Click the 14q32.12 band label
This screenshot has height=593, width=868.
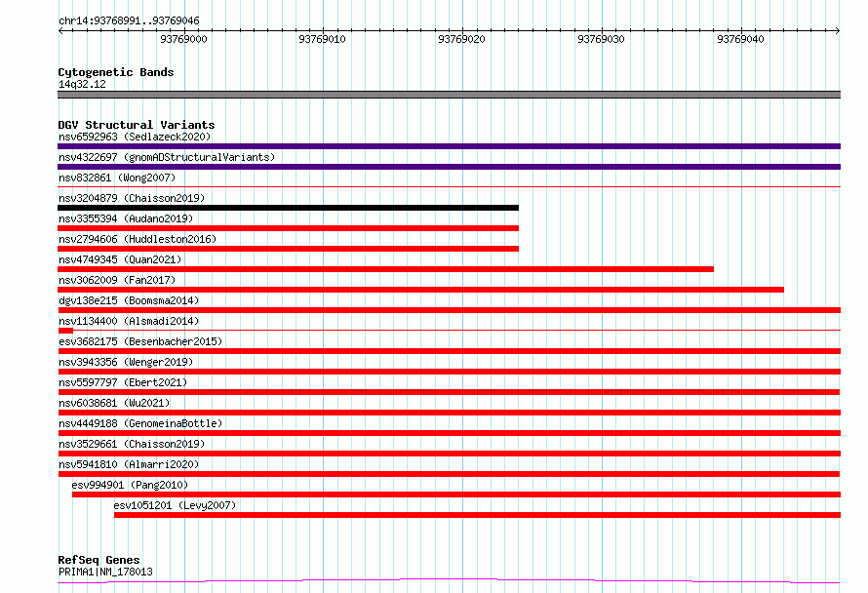coord(82,84)
